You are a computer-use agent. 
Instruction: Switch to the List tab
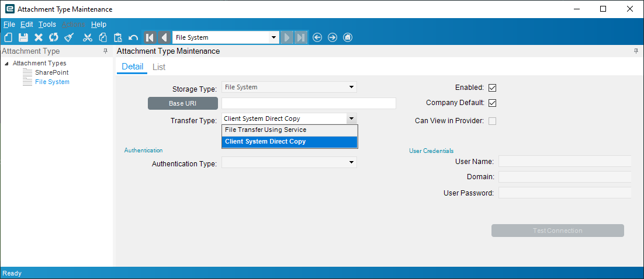(x=159, y=67)
